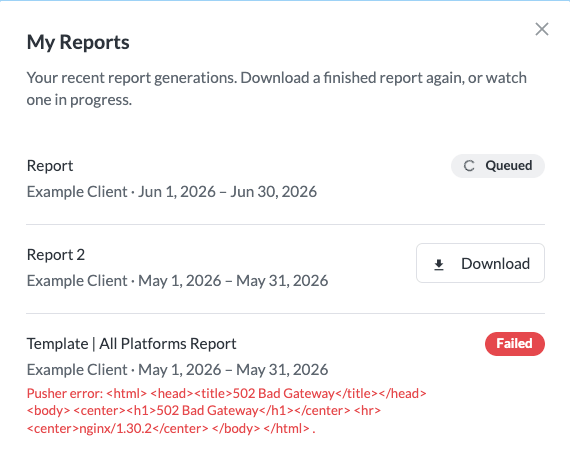Download Report 2

pos(480,263)
